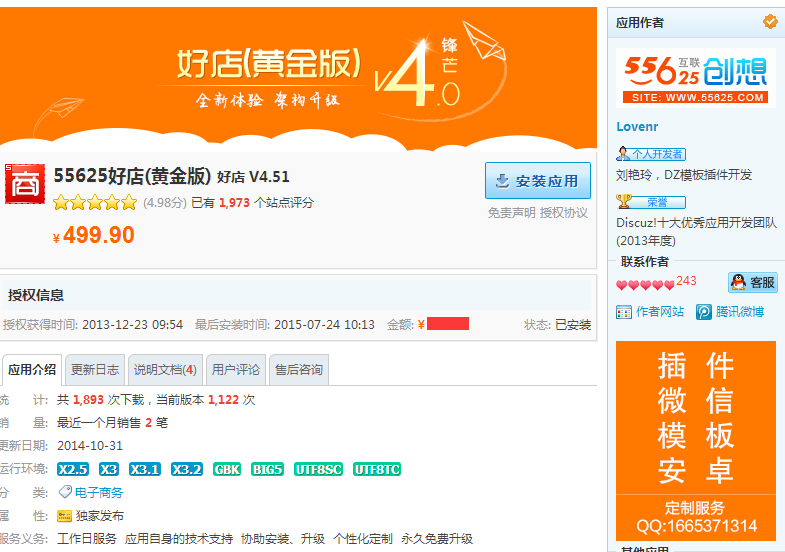
Task: Click the 1,122 current version downloads
Action: 223,400
